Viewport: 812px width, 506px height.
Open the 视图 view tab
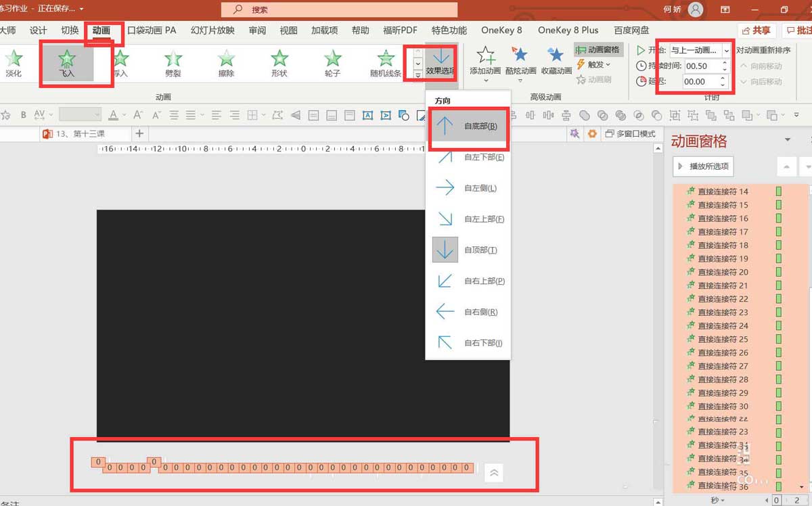point(289,30)
